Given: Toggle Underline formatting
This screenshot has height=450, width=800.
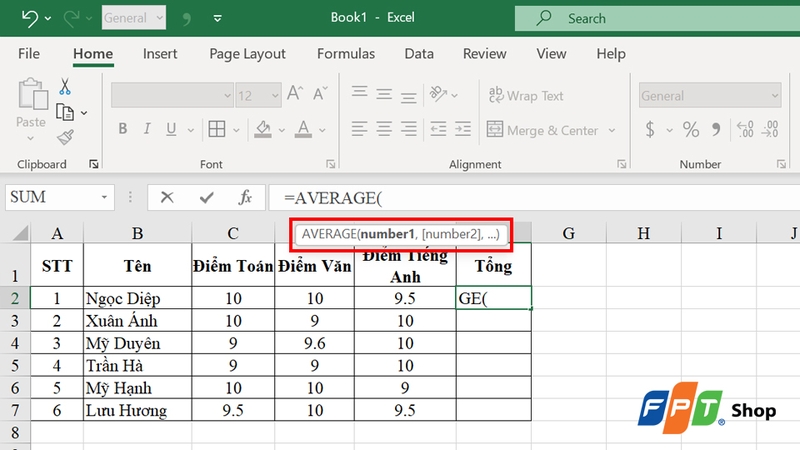Looking at the screenshot, I should point(171,129).
